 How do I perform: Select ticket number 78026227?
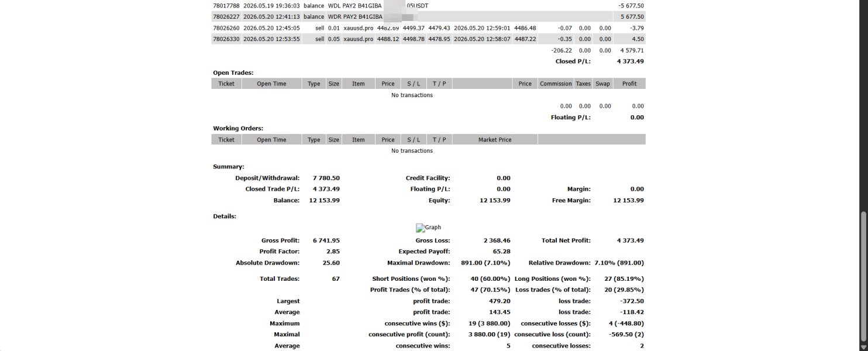(226, 16)
